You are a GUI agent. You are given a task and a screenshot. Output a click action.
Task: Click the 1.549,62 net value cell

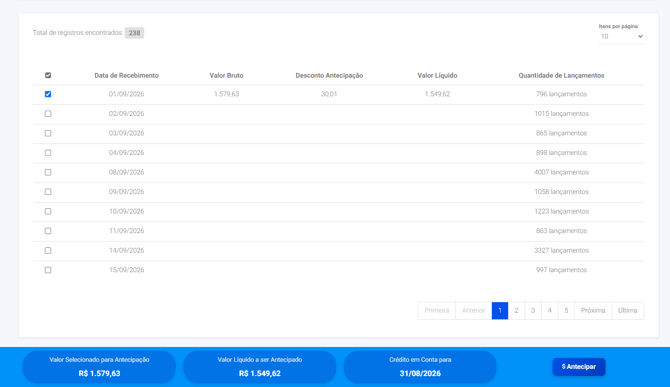coord(437,94)
